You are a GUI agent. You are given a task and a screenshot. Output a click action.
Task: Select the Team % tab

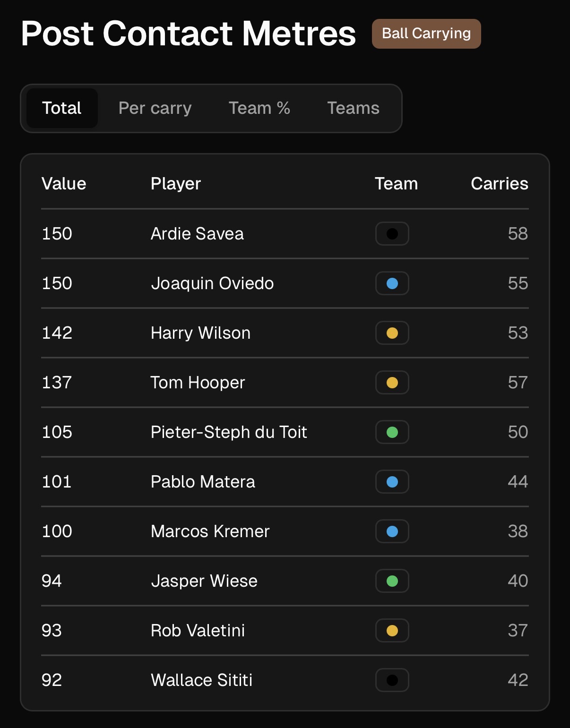point(259,108)
